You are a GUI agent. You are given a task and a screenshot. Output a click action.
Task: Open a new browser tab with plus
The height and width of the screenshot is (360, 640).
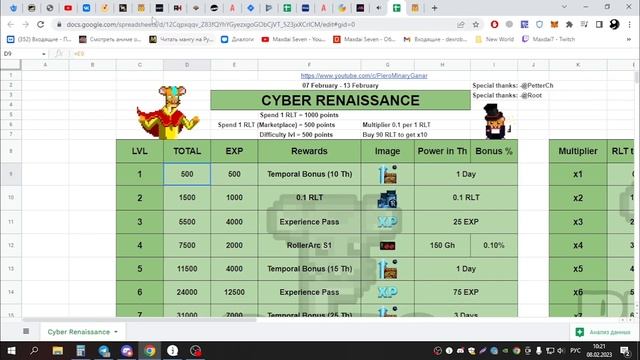[x=434, y=8]
